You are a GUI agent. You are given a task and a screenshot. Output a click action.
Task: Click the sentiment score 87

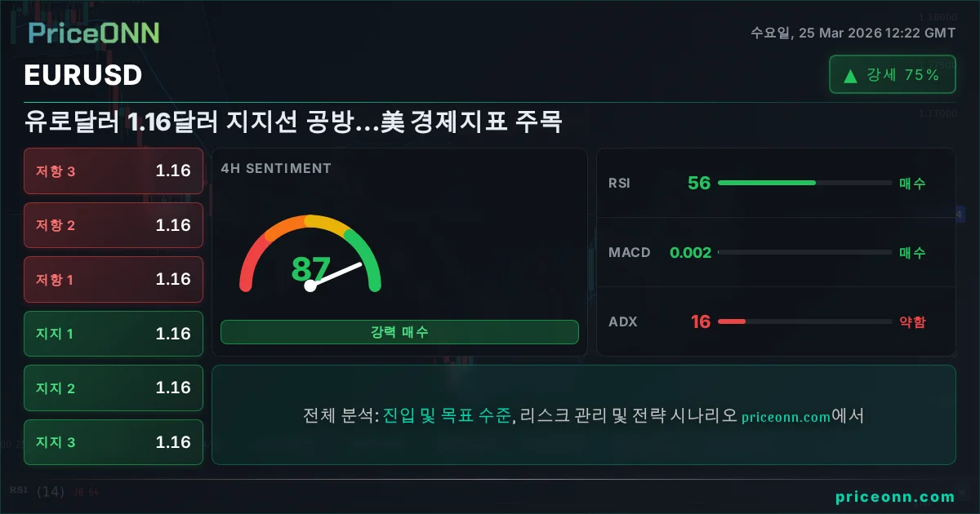point(310,268)
